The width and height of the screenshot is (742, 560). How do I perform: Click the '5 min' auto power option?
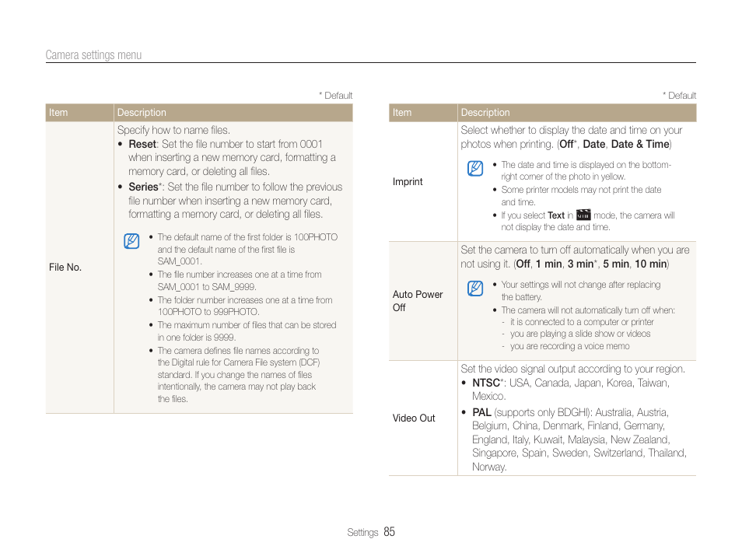click(616, 264)
